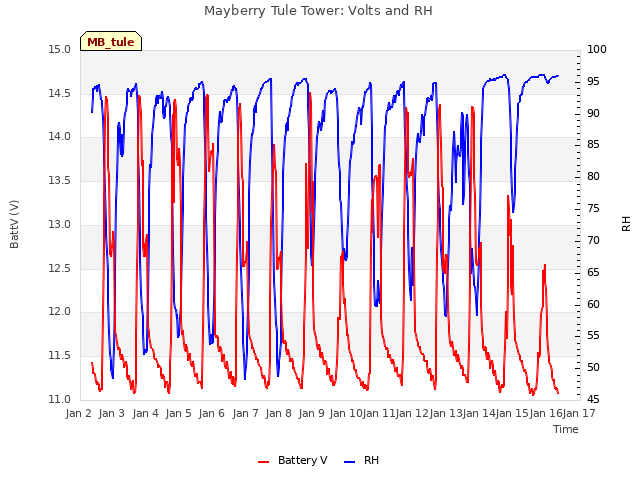Screen dimensions: 640x480
Task: Click the 13.5 tick label on left axis
Action: point(60,180)
